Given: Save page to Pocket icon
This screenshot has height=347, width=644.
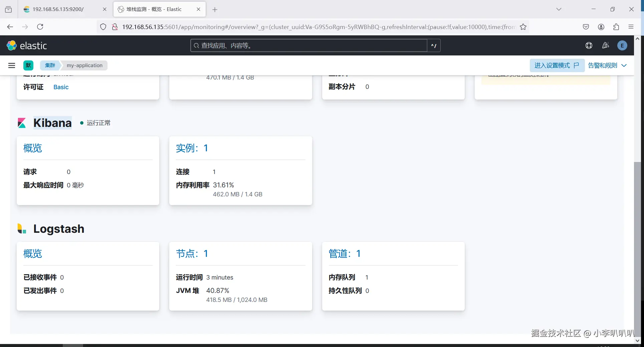Looking at the screenshot, I should tap(586, 27).
